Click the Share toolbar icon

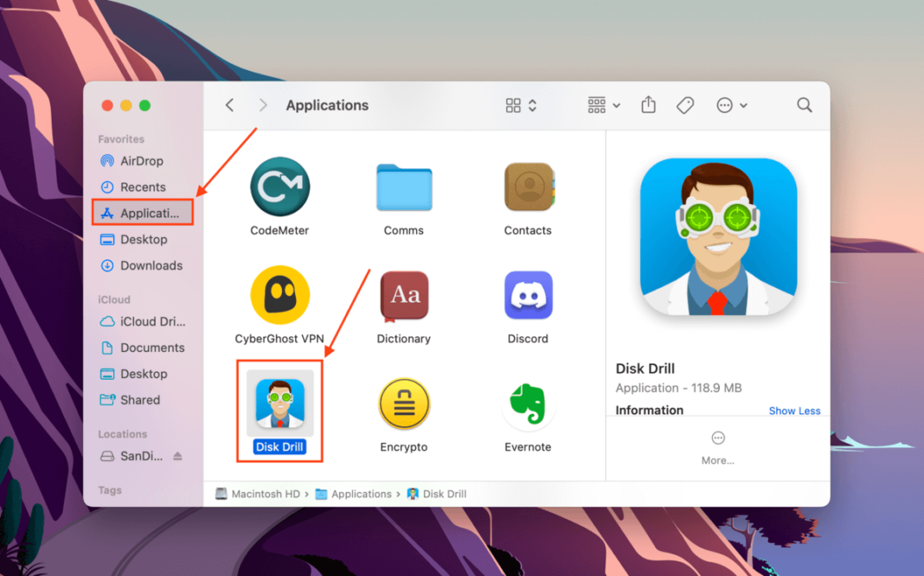tap(648, 105)
